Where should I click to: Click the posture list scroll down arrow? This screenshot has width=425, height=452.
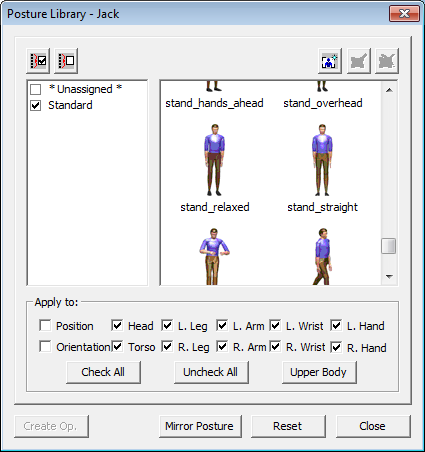tap(389, 276)
